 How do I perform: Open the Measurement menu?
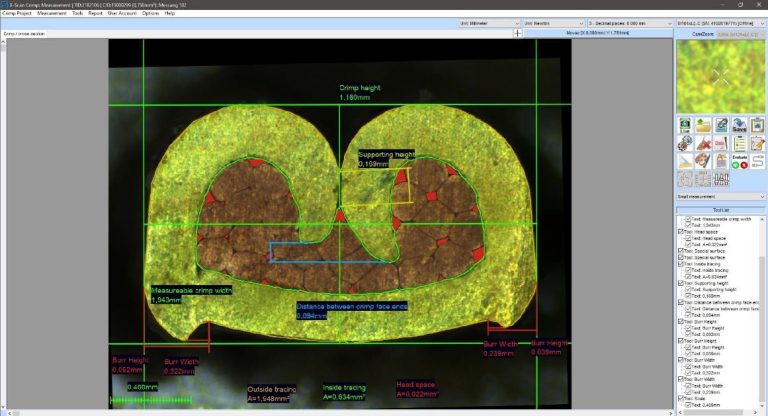[x=52, y=13]
